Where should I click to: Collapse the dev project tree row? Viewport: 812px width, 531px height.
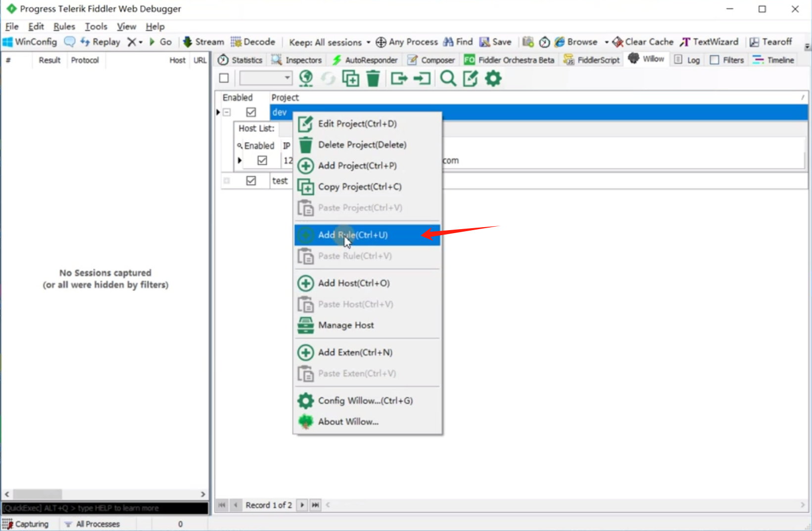tap(227, 112)
